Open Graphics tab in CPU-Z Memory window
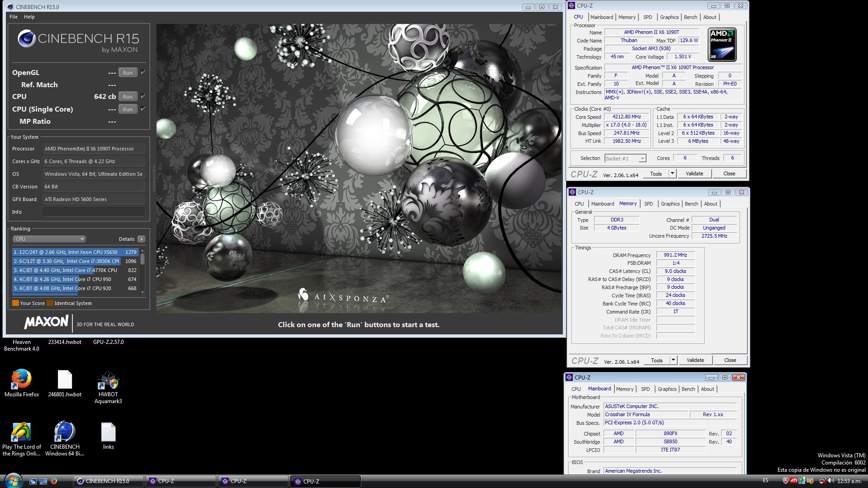The width and height of the screenshot is (868, 488). (670, 204)
